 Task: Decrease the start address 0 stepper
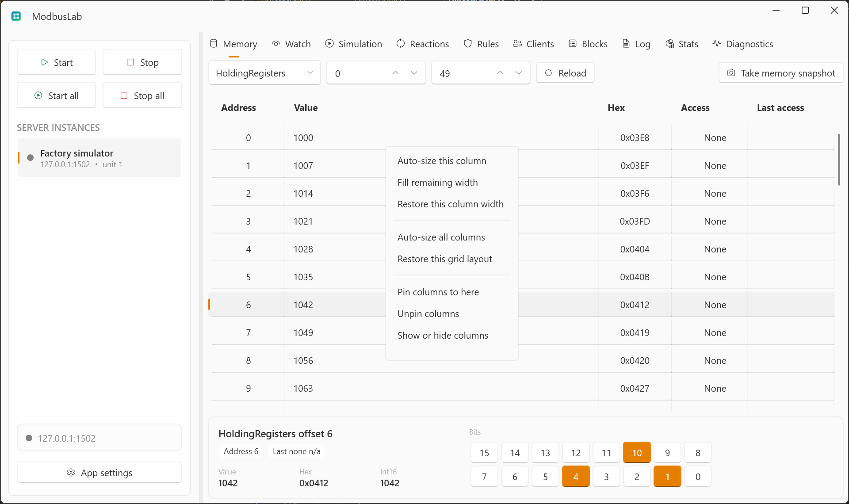[x=414, y=73]
